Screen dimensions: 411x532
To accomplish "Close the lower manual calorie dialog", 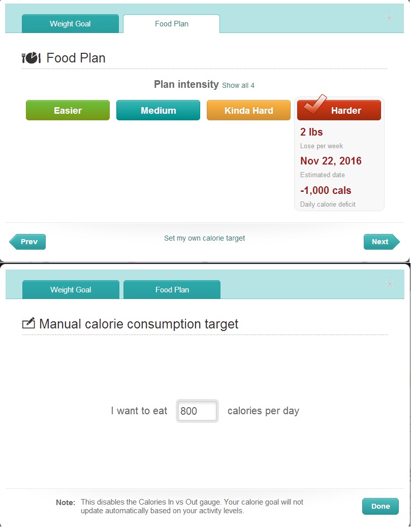I will (x=390, y=284).
